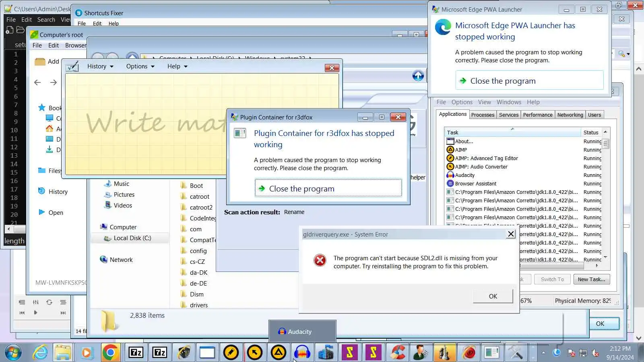The image size is (644, 362).
Task: Open the CCleaner taskbar icon
Action: (398, 353)
